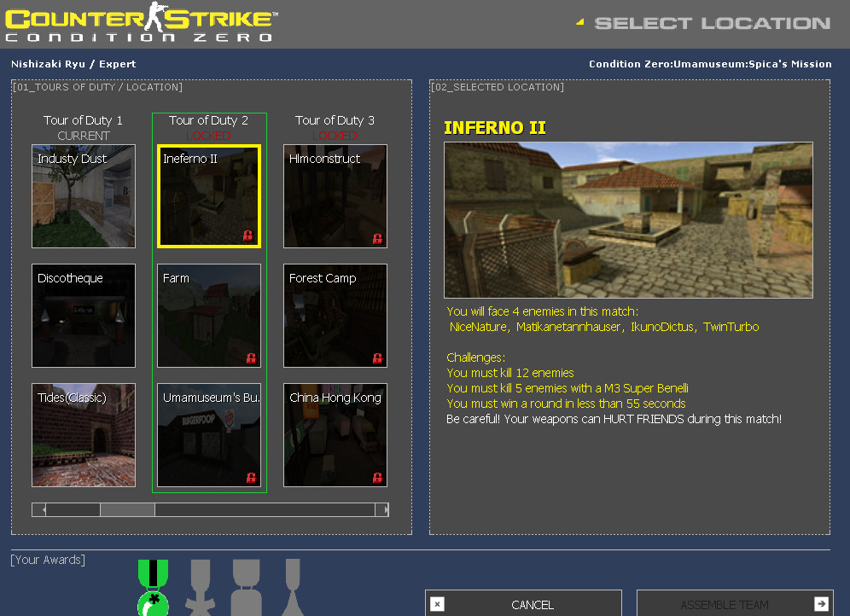Click the lock icon on China Hong Kong

[377, 479]
